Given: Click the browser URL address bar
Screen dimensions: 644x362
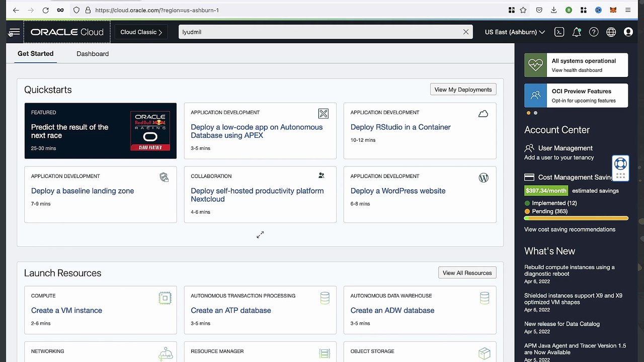Looking at the screenshot, I should pyautogui.click(x=297, y=10).
